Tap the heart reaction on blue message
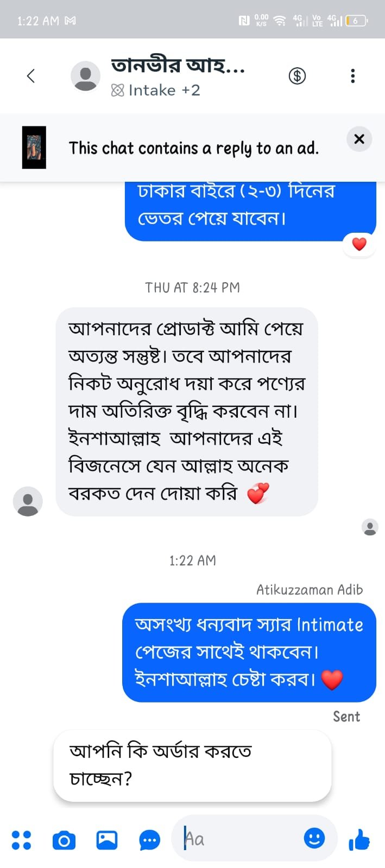Image resolution: width=385 pixels, height=868 pixels. tap(359, 245)
